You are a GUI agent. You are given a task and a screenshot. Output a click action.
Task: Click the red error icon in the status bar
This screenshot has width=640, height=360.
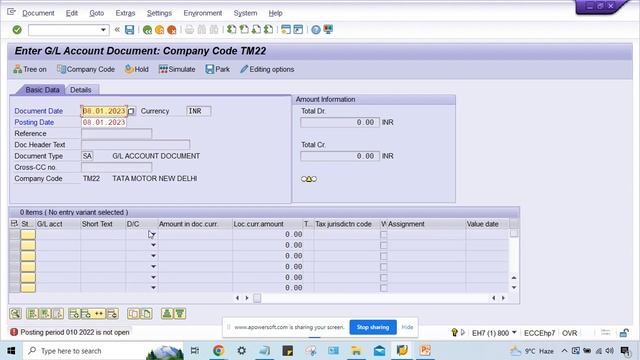[x=14, y=332]
